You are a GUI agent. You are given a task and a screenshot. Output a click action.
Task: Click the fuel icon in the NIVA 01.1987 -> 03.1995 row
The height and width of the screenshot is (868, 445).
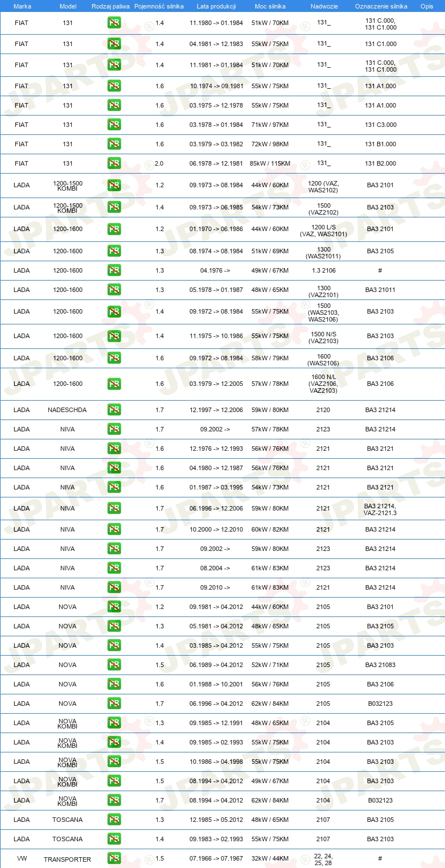click(114, 487)
